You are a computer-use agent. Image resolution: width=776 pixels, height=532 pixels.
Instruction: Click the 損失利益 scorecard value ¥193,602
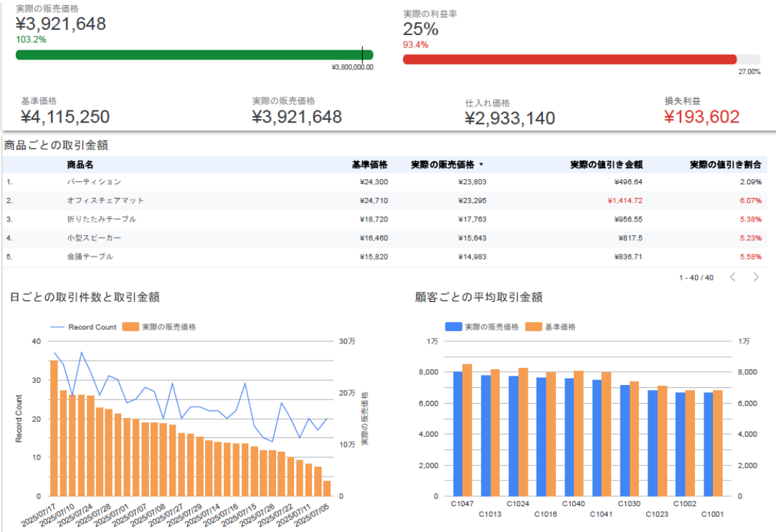click(701, 118)
